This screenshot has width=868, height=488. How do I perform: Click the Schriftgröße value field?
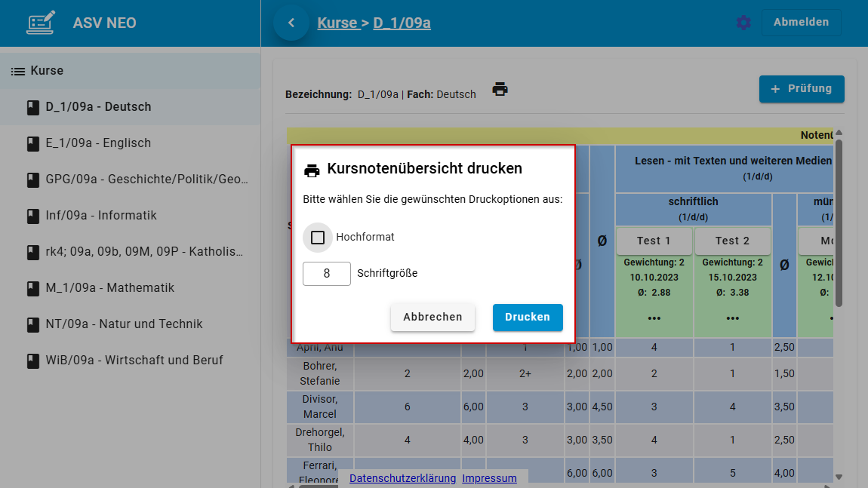(326, 273)
